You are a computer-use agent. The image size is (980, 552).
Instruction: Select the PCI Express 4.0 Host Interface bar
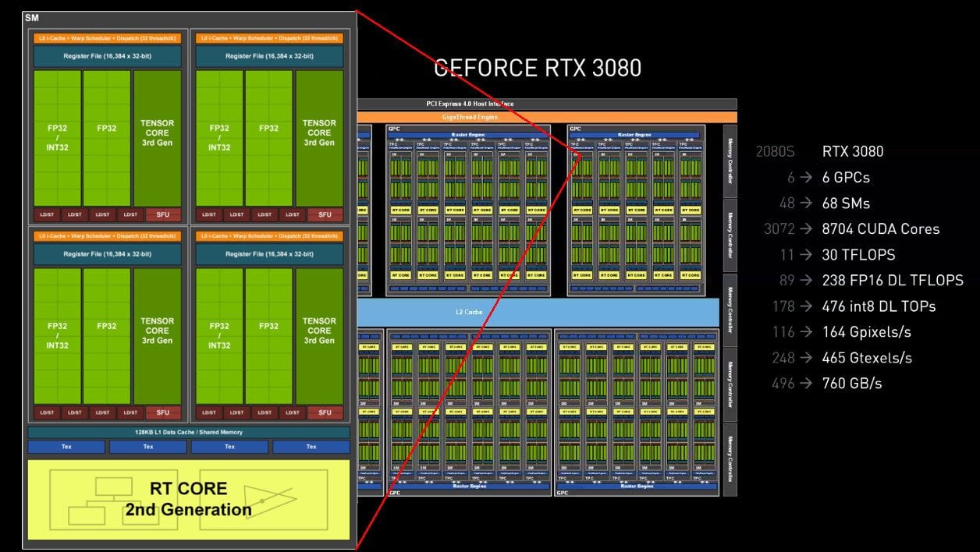(546, 104)
